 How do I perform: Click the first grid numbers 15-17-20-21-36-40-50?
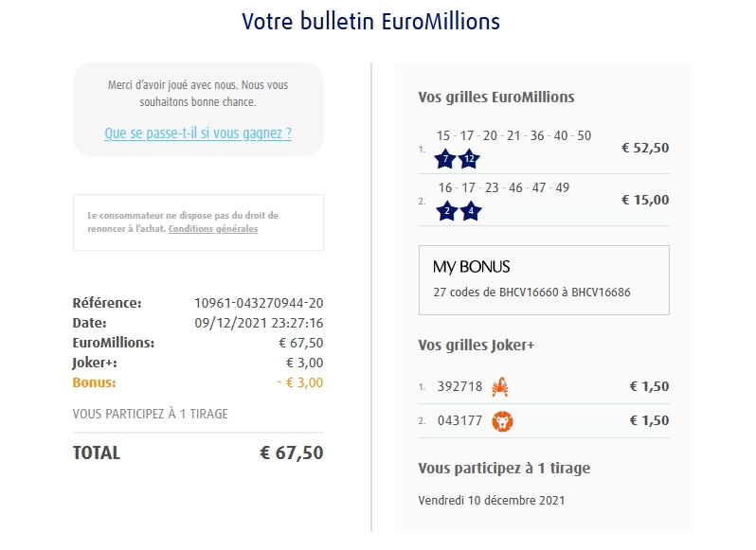pos(513,135)
